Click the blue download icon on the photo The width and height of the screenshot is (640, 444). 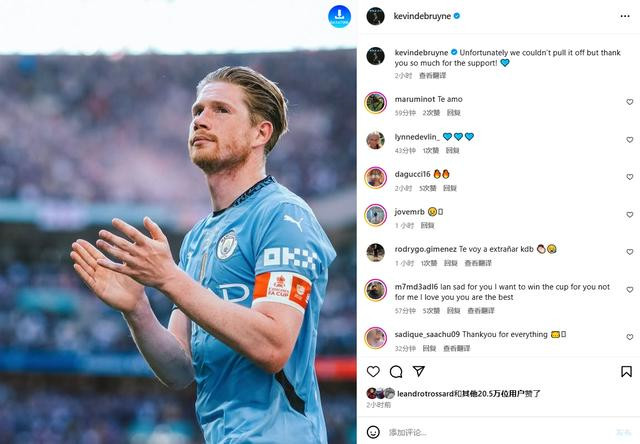339,16
